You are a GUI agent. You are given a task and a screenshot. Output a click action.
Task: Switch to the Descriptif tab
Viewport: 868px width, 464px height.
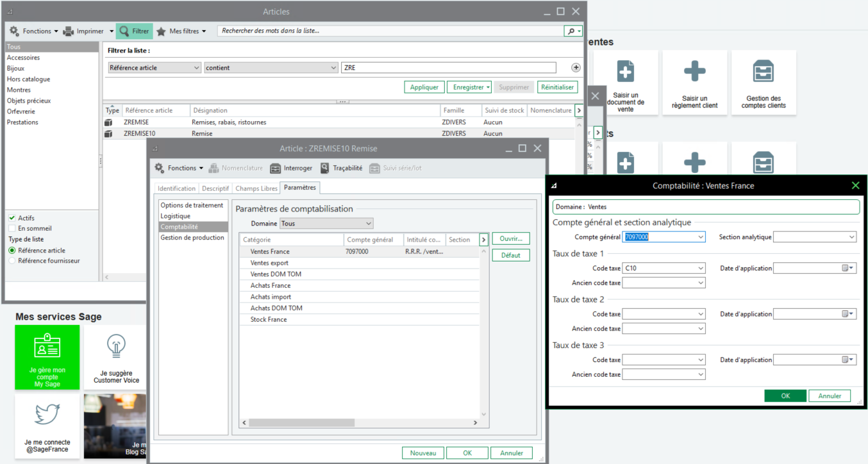click(215, 188)
